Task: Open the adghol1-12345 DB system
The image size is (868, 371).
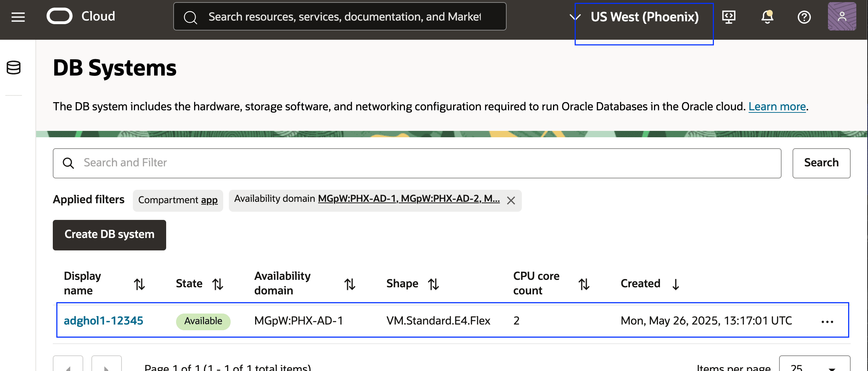Action: [x=103, y=321]
